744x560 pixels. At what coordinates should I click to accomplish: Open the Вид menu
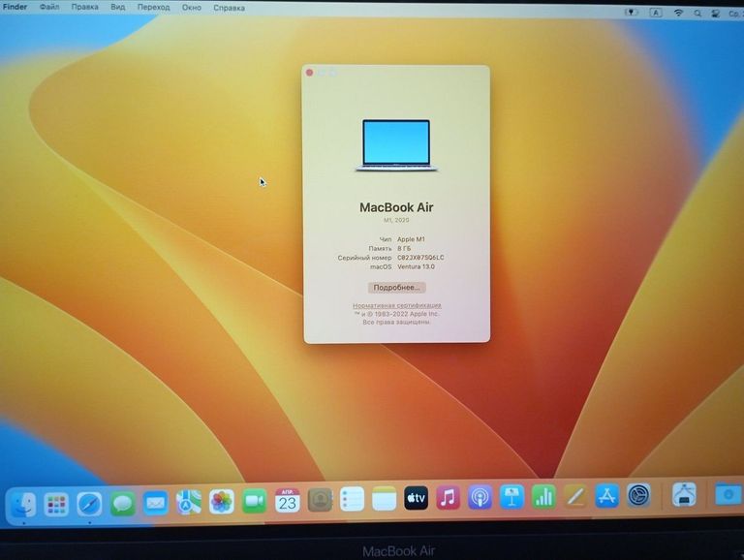pos(117,7)
